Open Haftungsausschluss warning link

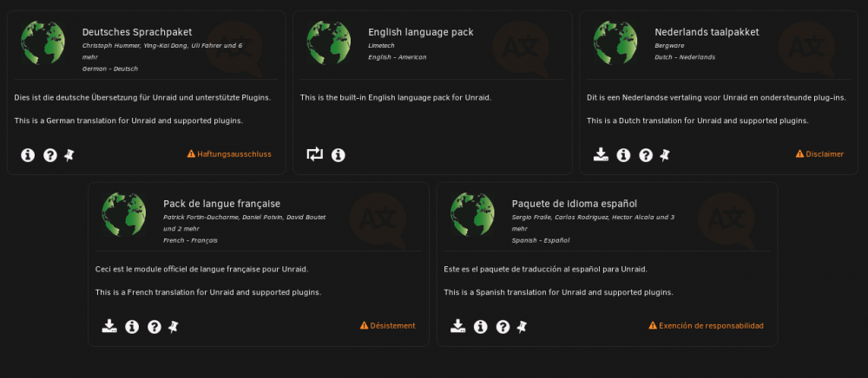(x=229, y=154)
